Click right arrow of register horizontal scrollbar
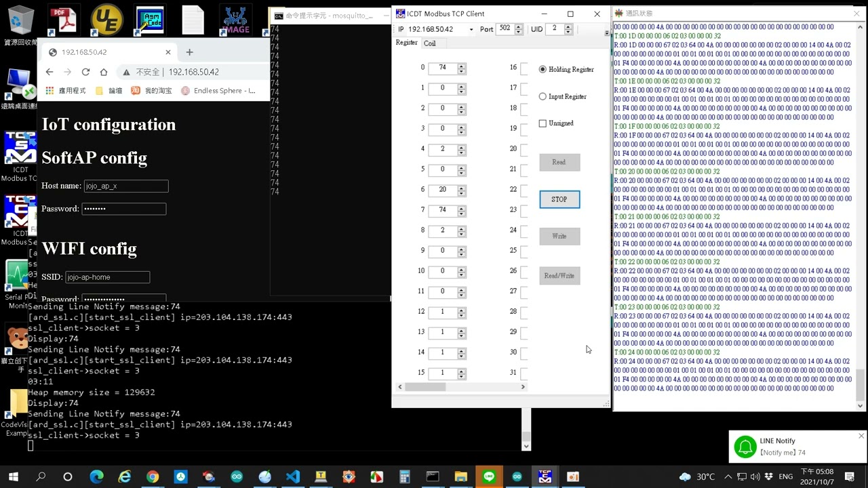This screenshot has height=488, width=868. (x=523, y=387)
